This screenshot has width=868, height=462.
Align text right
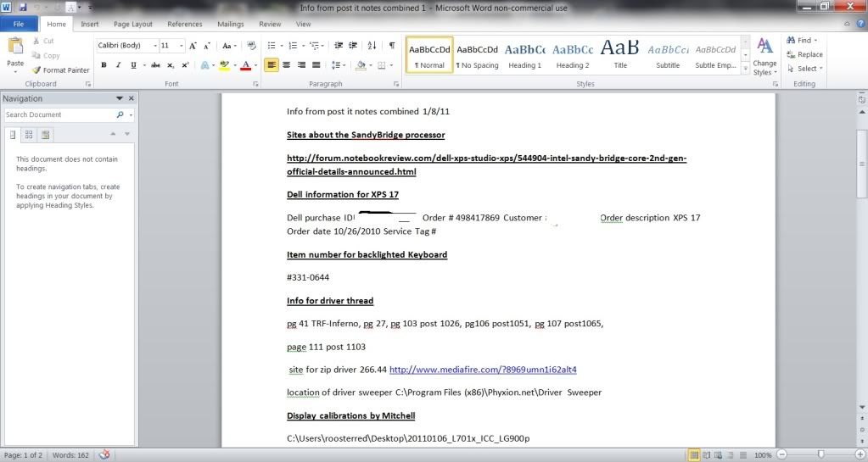(x=301, y=65)
